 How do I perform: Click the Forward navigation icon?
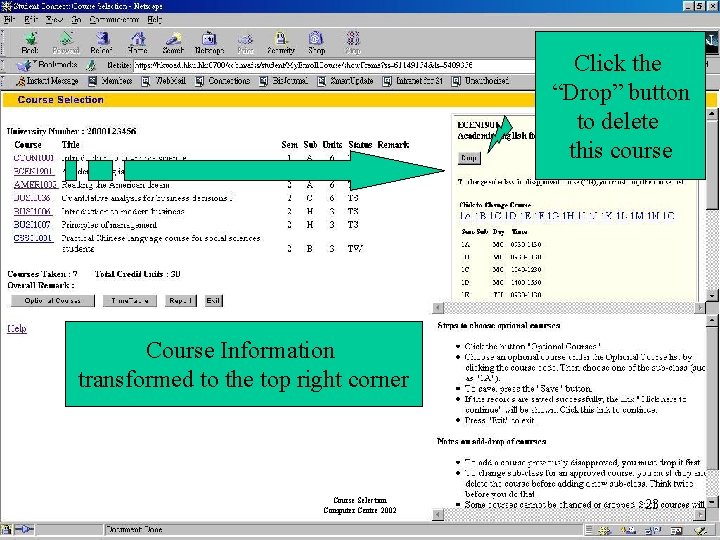(66, 43)
